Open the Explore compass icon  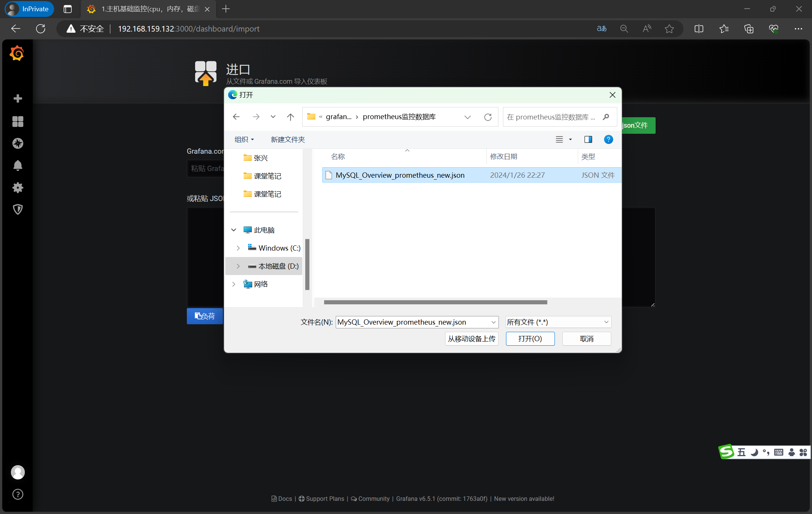(18, 143)
